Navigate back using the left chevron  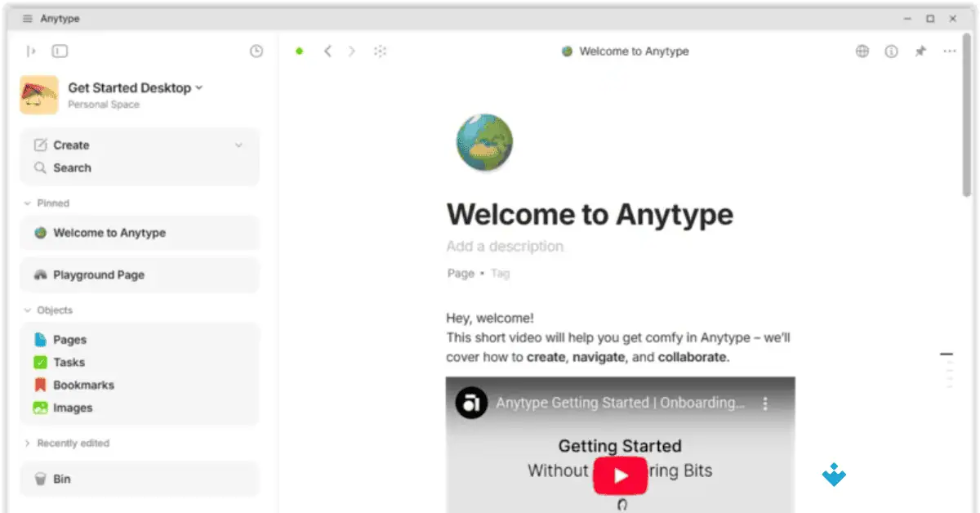pos(327,51)
